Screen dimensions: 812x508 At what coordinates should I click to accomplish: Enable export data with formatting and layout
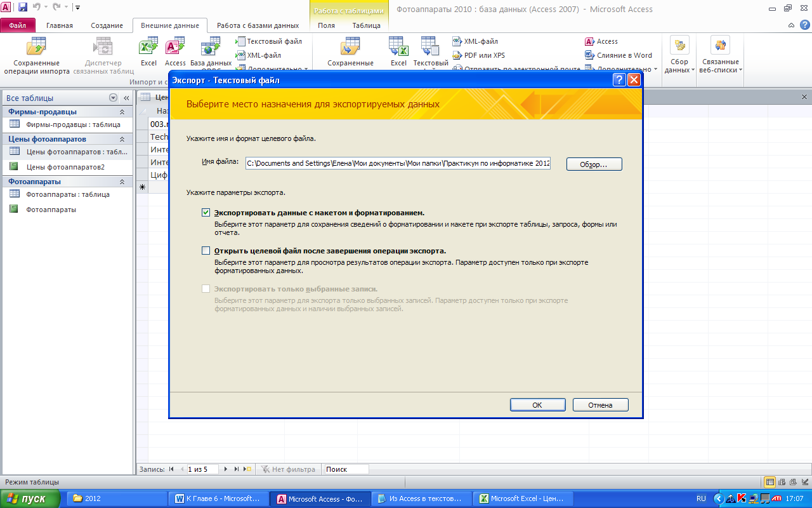206,213
